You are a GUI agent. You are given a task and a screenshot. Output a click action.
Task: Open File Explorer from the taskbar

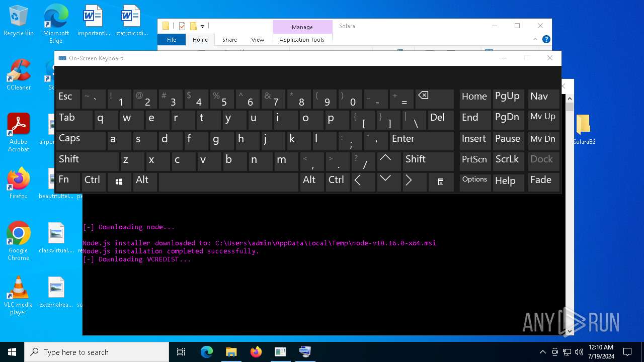coord(231,352)
